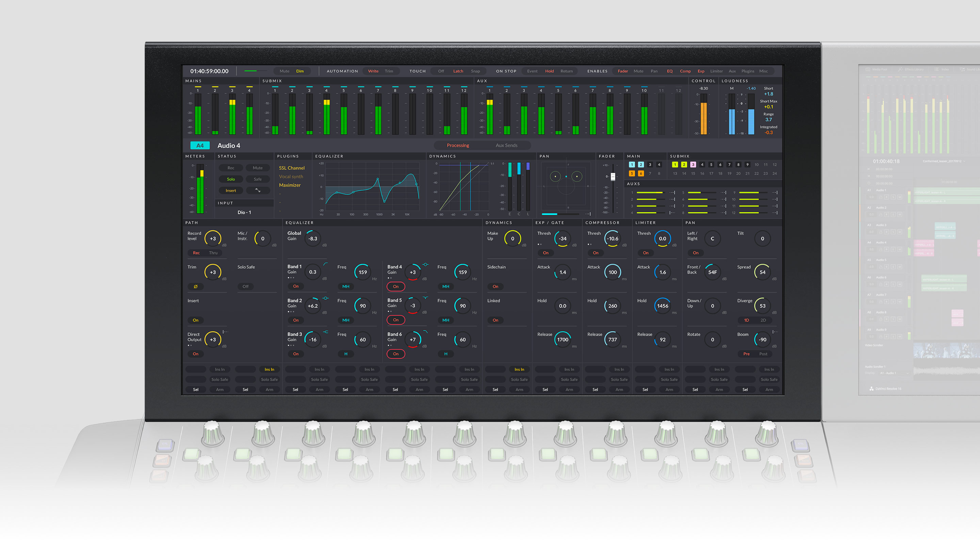Click Band 1 high-pass filter shape icon
This screenshot has width=980, height=551.
click(326, 264)
